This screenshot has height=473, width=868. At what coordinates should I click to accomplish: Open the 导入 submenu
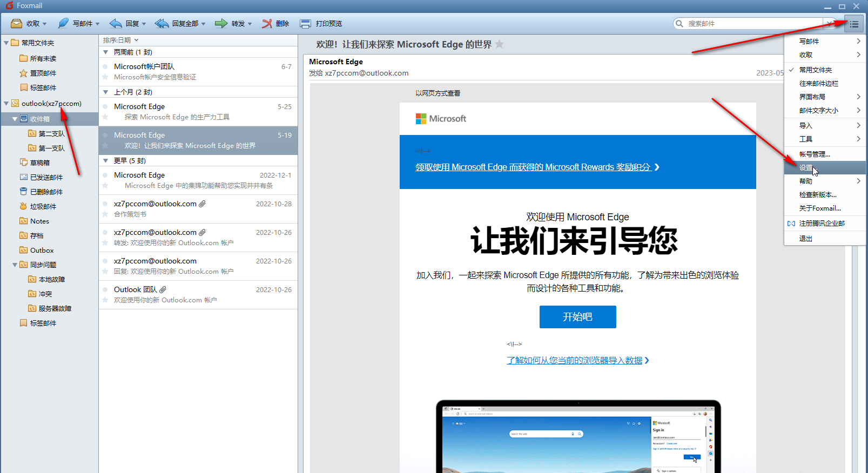(825, 125)
